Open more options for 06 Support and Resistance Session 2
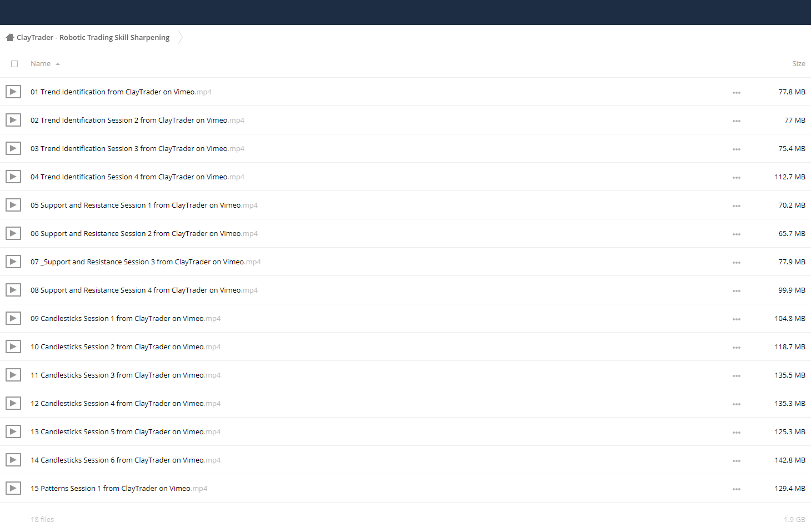The width and height of the screenshot is (811, 532). 737,234
